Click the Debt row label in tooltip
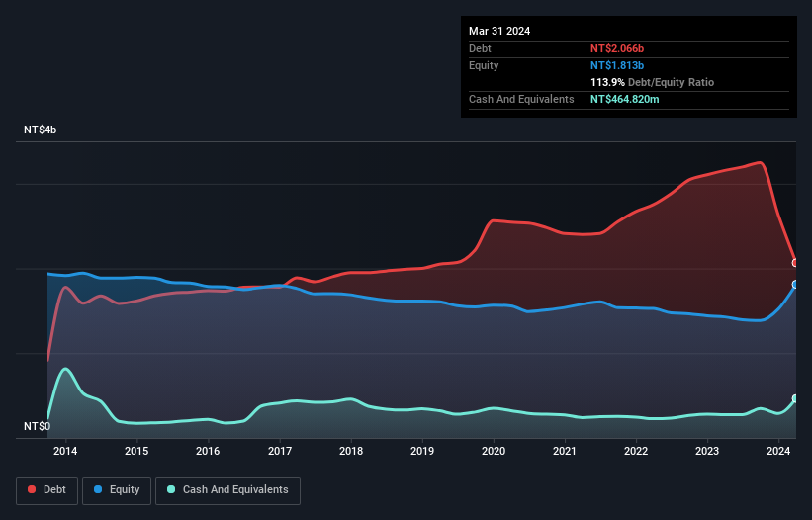Viewport: 812px width, 520px height. [480, 48]
